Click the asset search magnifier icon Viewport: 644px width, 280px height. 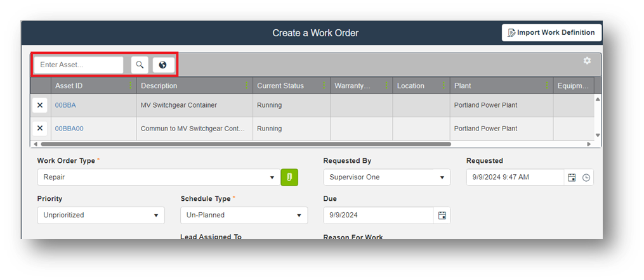pos(140,65)
